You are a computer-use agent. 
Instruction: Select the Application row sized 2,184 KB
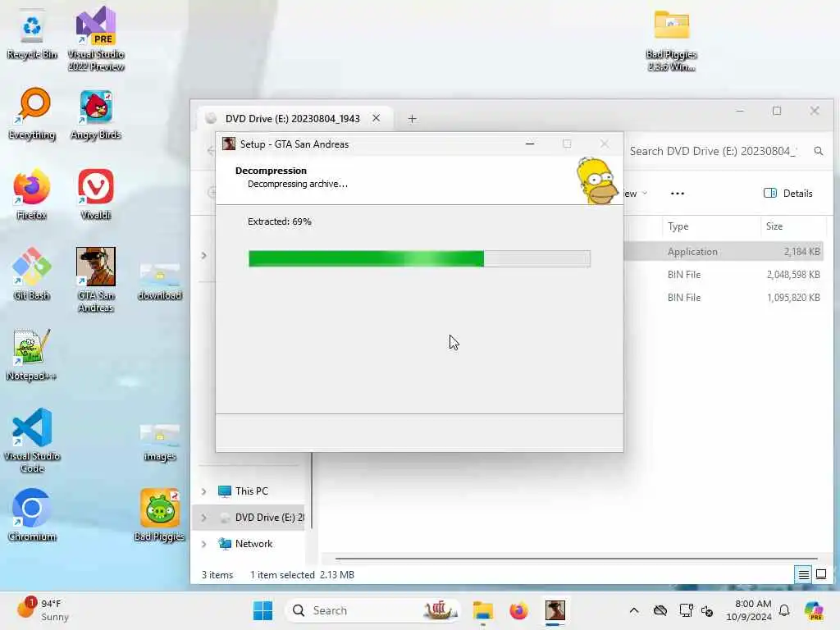tap(724, 252)
